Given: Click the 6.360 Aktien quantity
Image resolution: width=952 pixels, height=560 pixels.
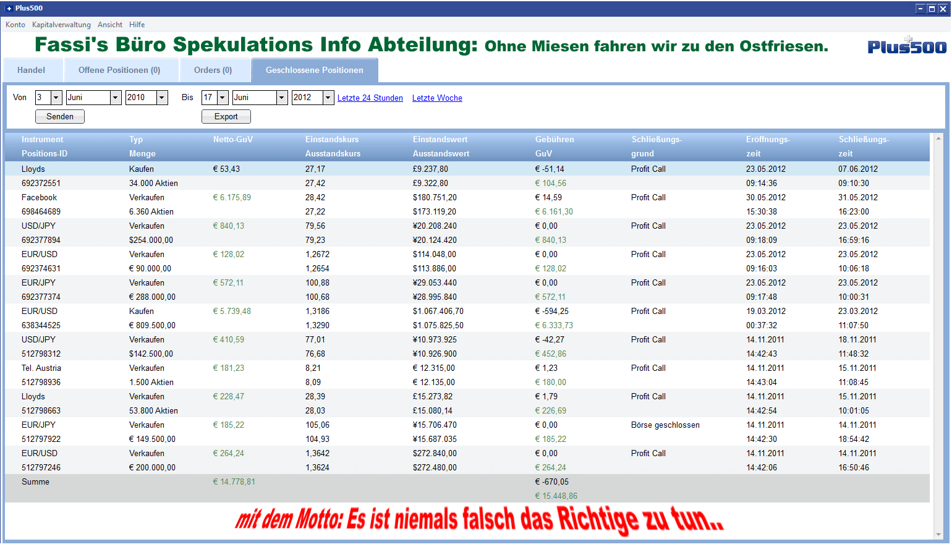Looking at the screenshot, I should (151, 211).
